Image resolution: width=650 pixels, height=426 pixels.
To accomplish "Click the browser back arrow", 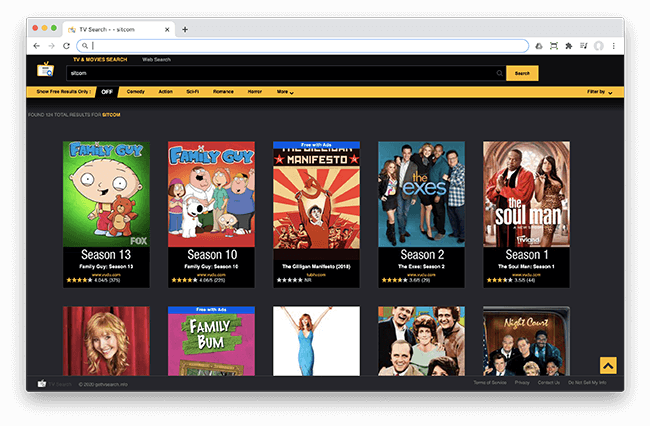I will click(37, 46).
